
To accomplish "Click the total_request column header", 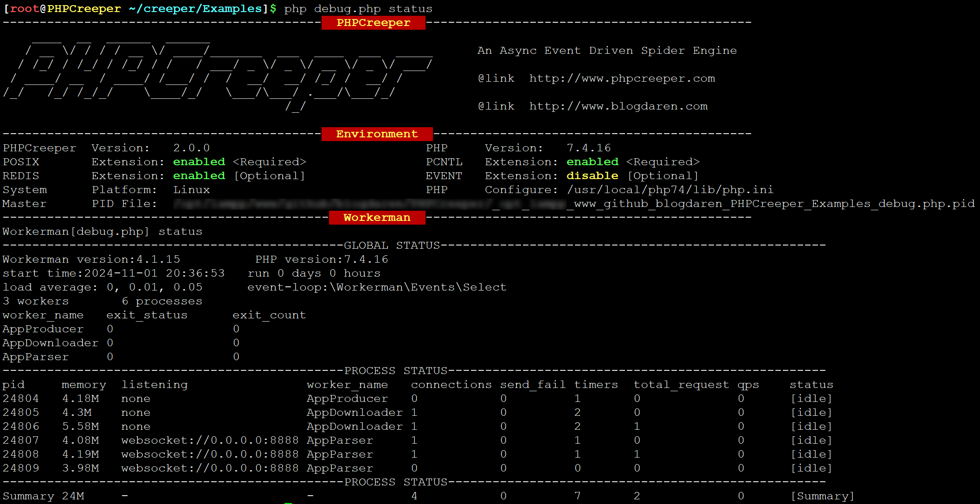I will 682,385.
